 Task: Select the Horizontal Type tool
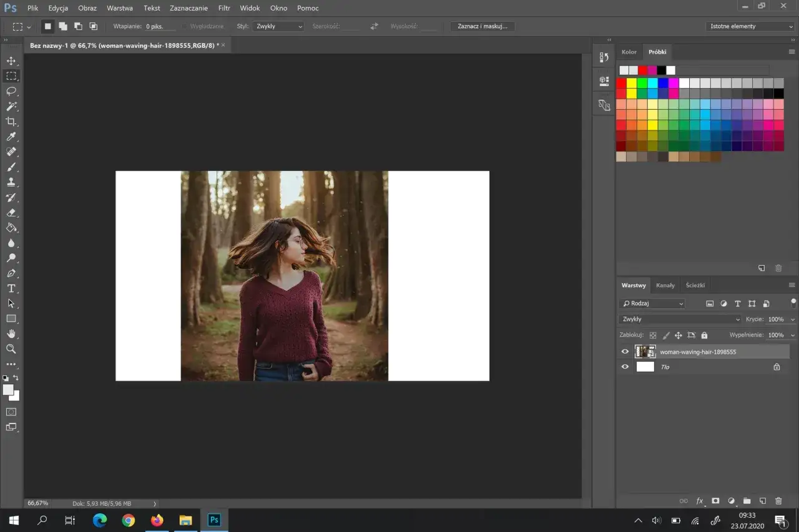click(x=11, y=288)
